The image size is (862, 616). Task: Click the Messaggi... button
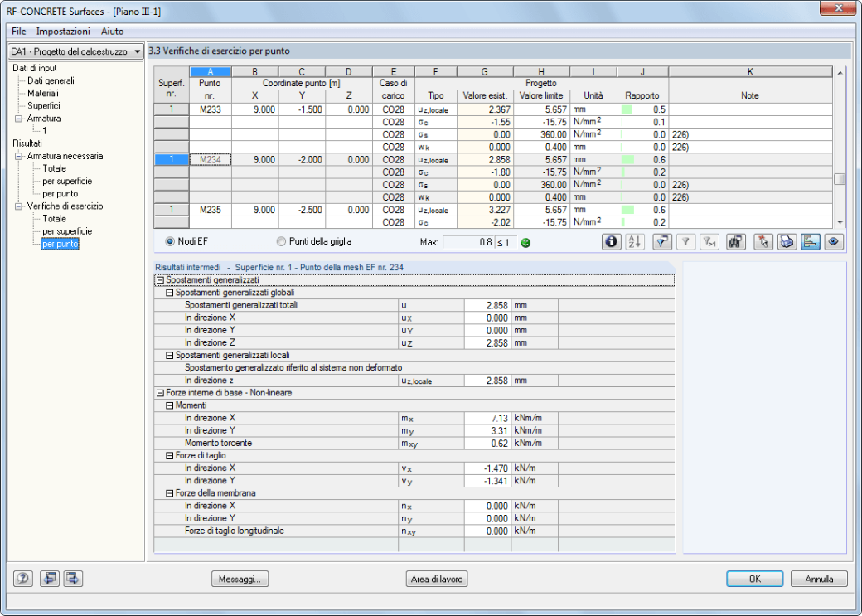[x=240, y=579]
